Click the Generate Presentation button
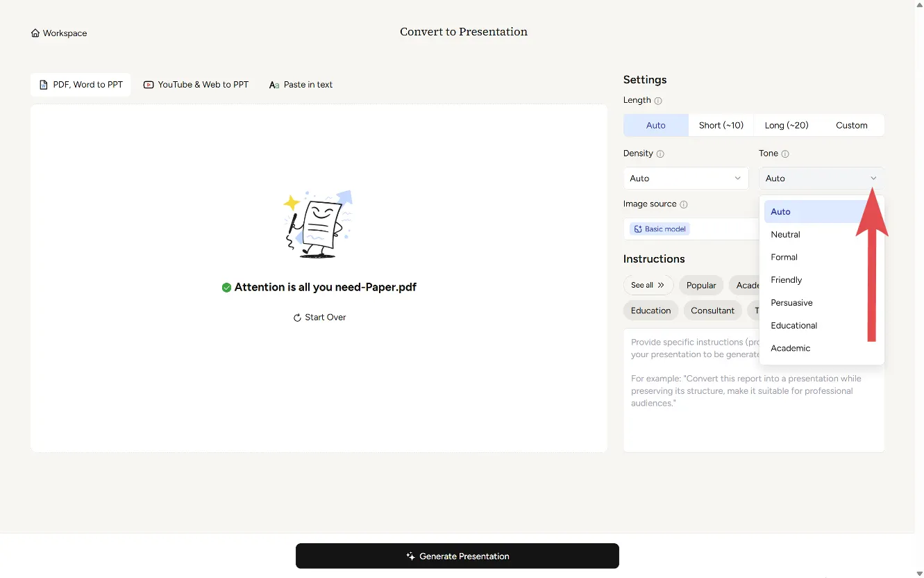This screenshot has width=924, height=578. click(x=457, y=556)
